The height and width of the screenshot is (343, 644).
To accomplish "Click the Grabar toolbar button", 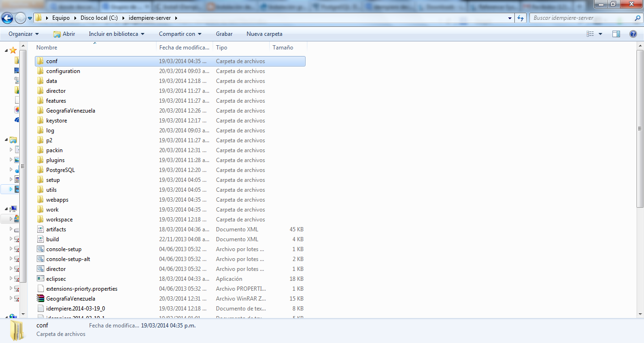I will [x=224, y=34].
